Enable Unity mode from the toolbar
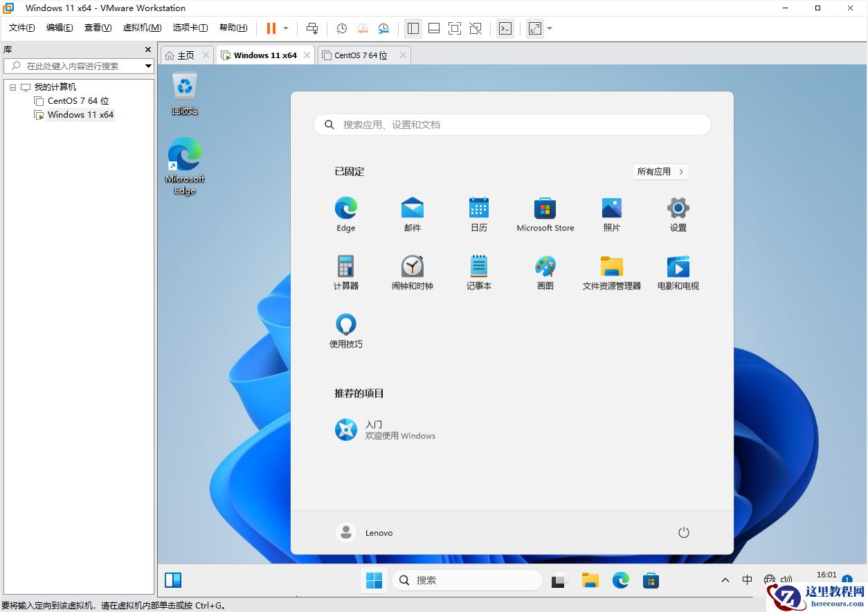Image resolution: width=868 pixels, height=612 pixels. 476,28
